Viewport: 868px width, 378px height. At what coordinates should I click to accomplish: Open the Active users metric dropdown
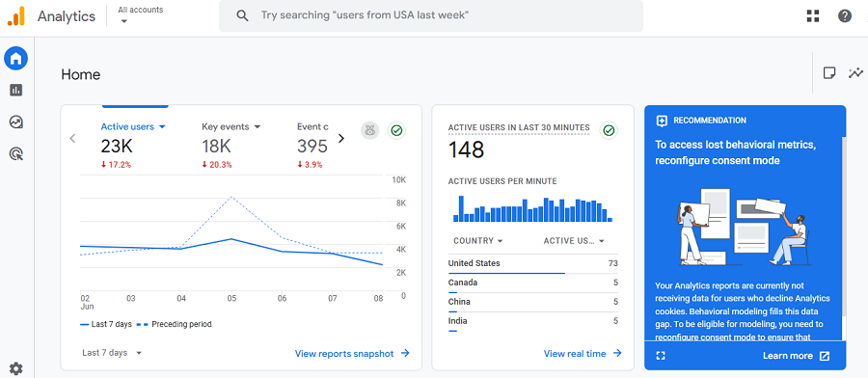pyautogui.click(x=133, y=126)
